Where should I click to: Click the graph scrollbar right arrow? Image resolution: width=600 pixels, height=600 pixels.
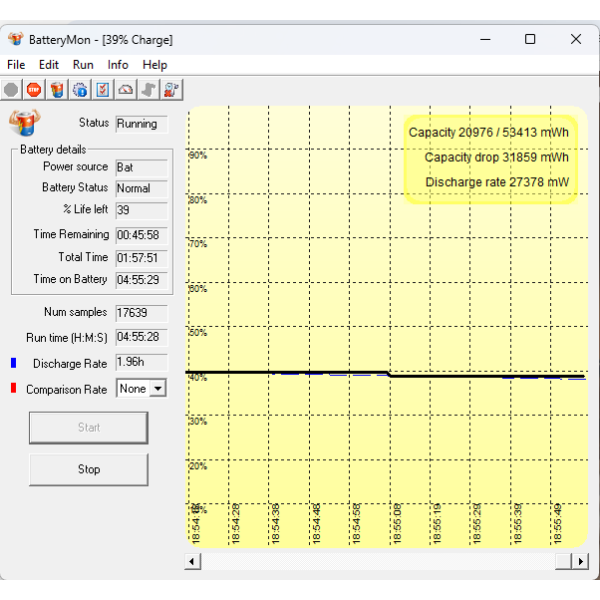(x=580, y=562)
